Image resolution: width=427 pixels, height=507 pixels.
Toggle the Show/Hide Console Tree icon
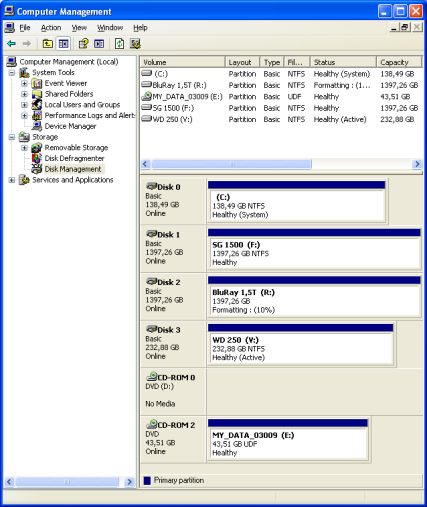coord(63,44)
